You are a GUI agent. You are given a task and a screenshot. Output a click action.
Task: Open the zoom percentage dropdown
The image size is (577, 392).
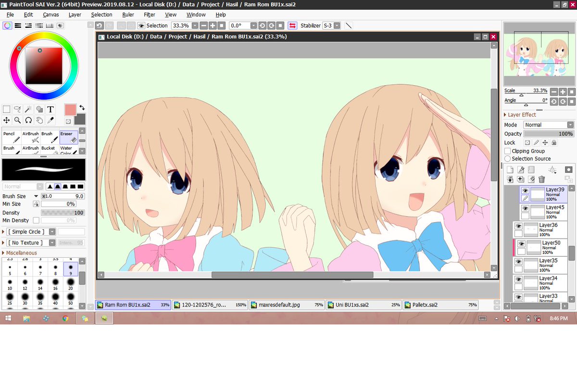[195, 25]
